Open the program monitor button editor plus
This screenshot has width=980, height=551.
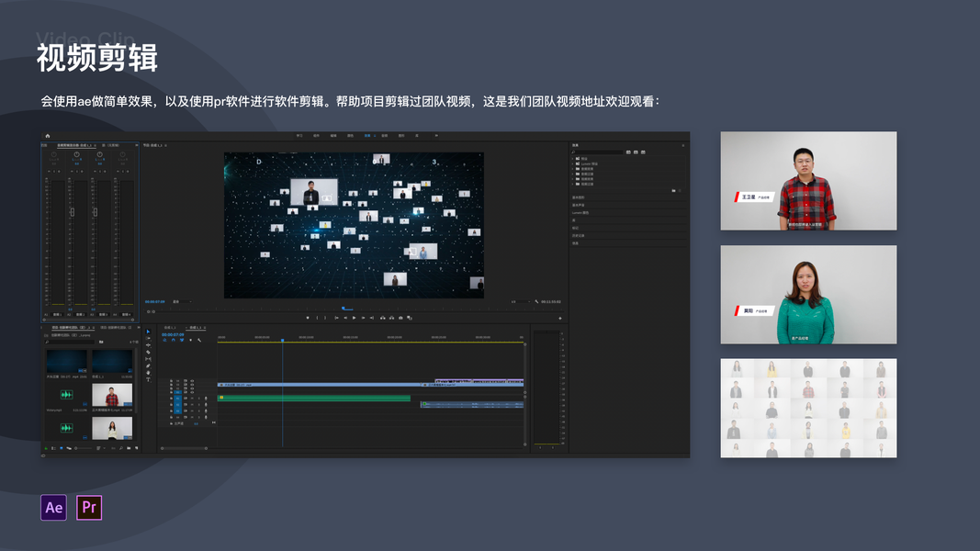[x=560, y=319]
